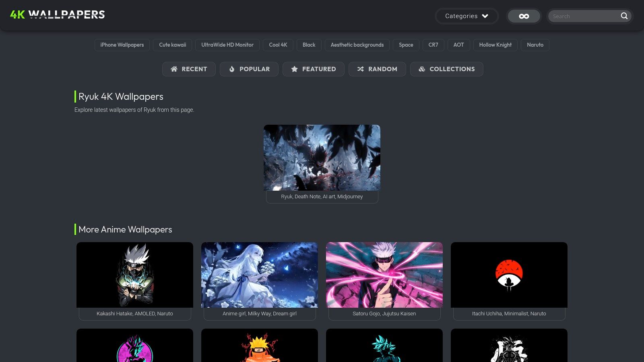Open the Ryuk Death Note wallpaper thumbnail
644x362 pixels.
[x=322, y=158]
